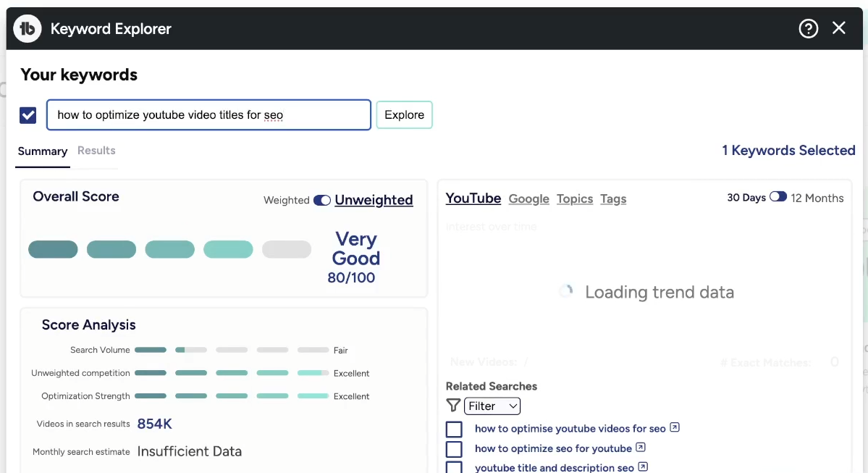Close the Keyword Explorer panel
The width and height of the screenshot is (868, 473).
pyautogui.click(x=838, y=28)
